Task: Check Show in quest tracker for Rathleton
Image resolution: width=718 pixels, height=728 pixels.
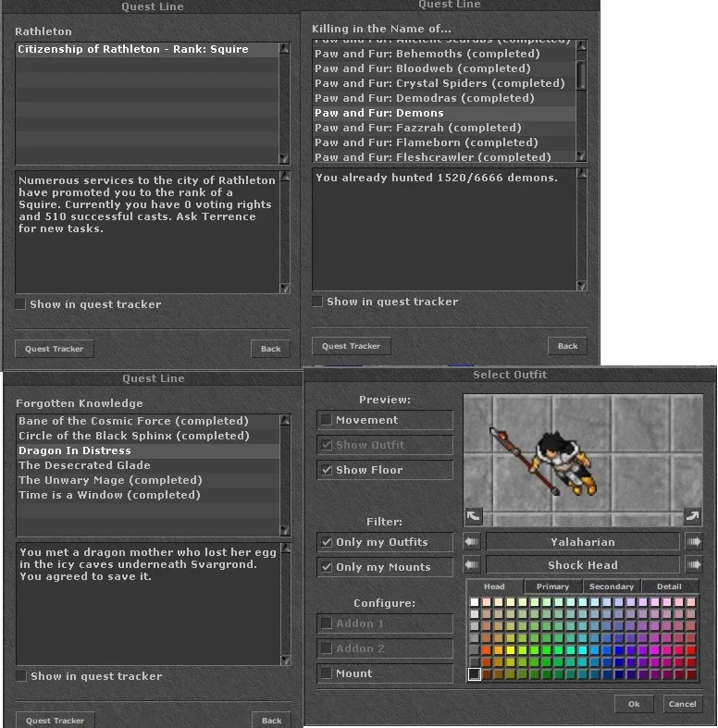Action: click(20, 304)
